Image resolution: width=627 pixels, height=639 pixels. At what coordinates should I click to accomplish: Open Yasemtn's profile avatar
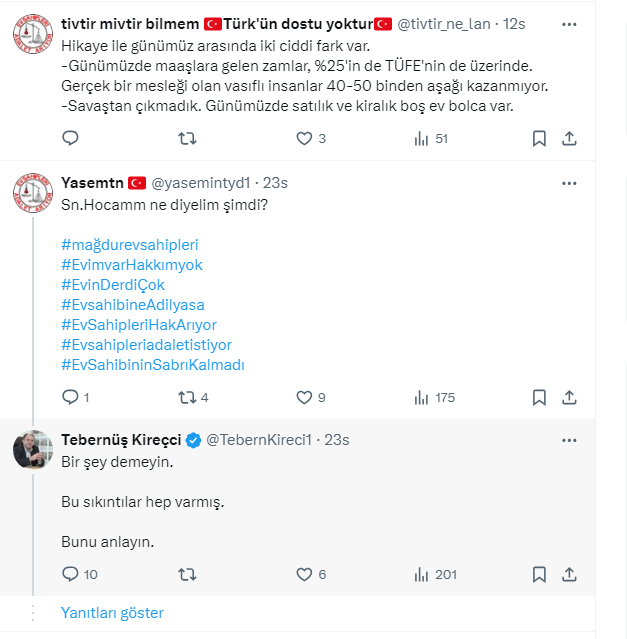(x=32, y=193)
